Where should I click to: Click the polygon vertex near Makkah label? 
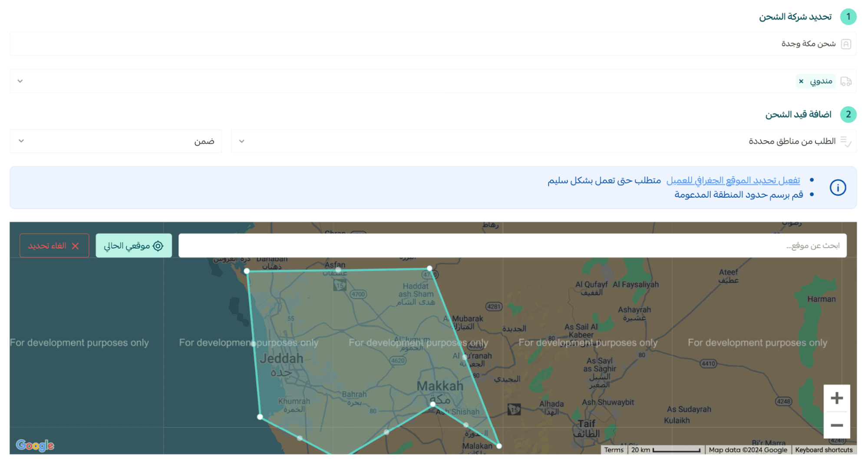[433, 404]
